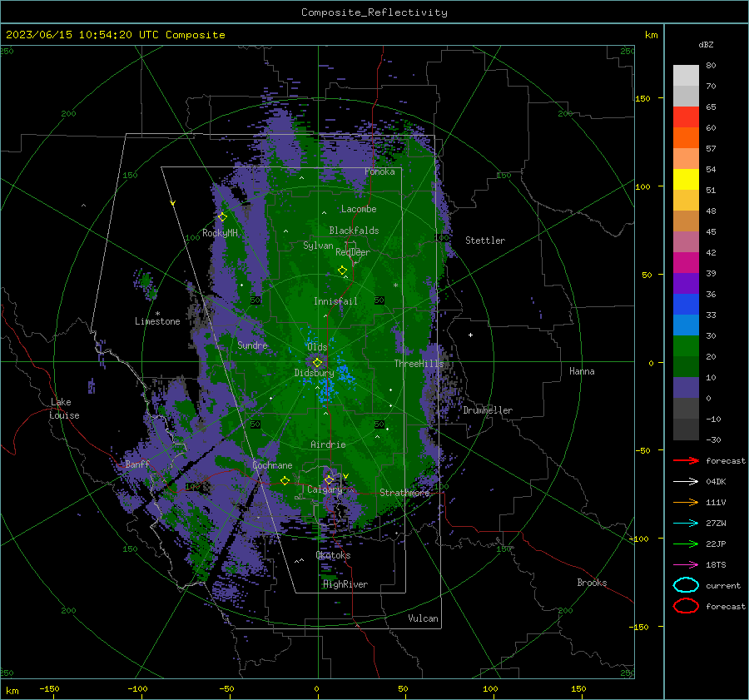Pick the purple 36-39 dBZ color swatch

686,283
